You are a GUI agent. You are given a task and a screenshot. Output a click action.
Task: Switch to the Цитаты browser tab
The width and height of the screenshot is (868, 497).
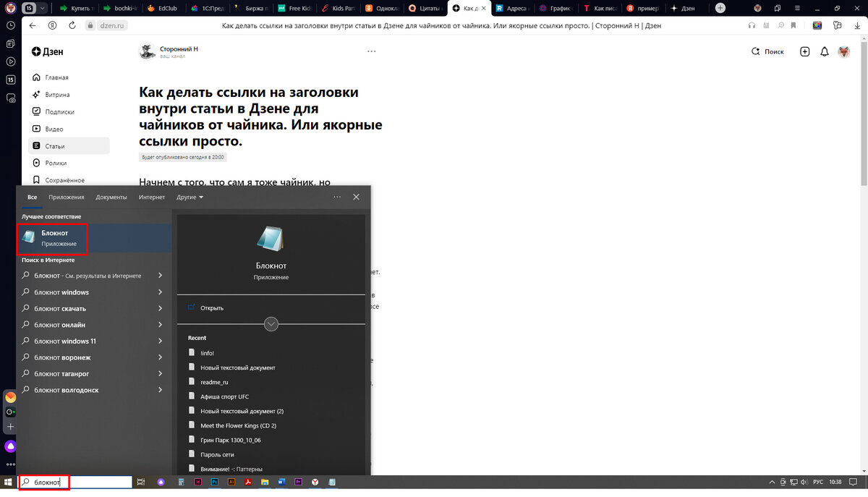[x=425, y=8]
